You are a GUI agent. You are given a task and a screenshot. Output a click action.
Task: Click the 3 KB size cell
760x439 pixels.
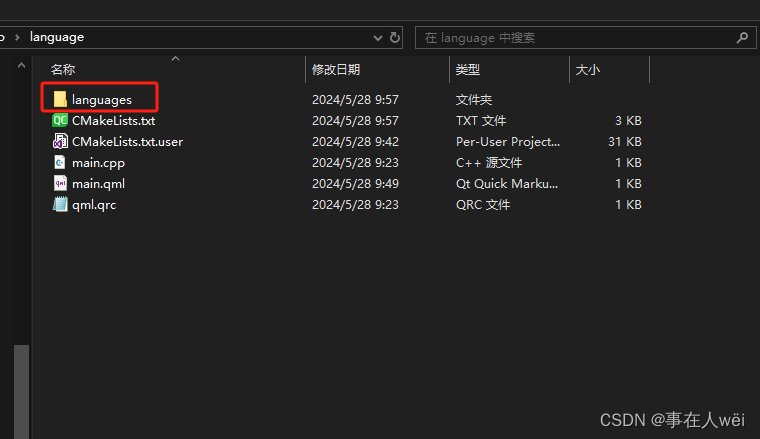coord(628,121)
